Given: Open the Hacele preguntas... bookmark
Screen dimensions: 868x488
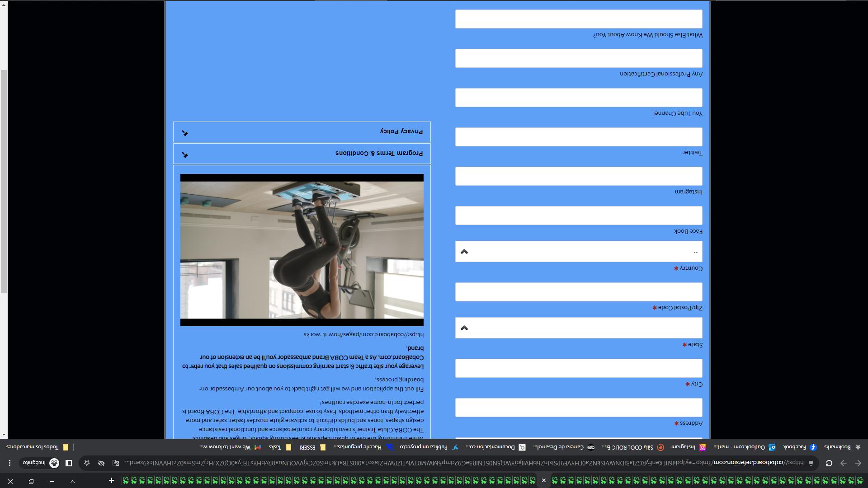Looking at the screenshot, I should [x=363, y=447].
